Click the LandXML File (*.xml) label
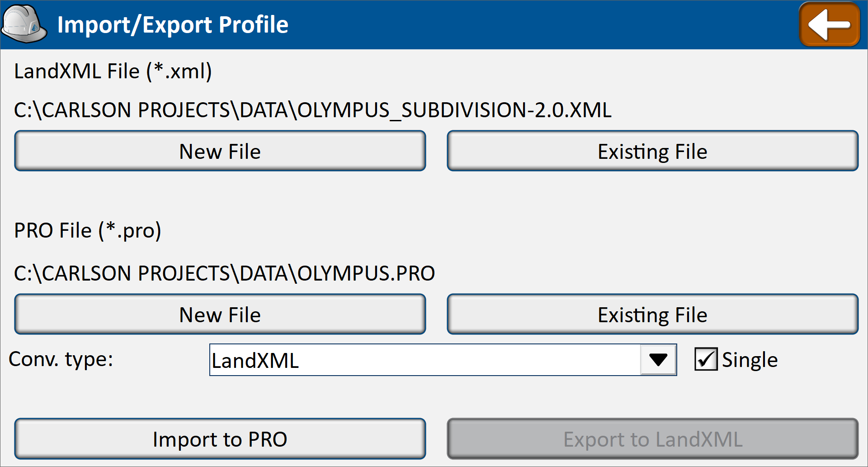This screenshot has width=868, height=467. [113, 71]
